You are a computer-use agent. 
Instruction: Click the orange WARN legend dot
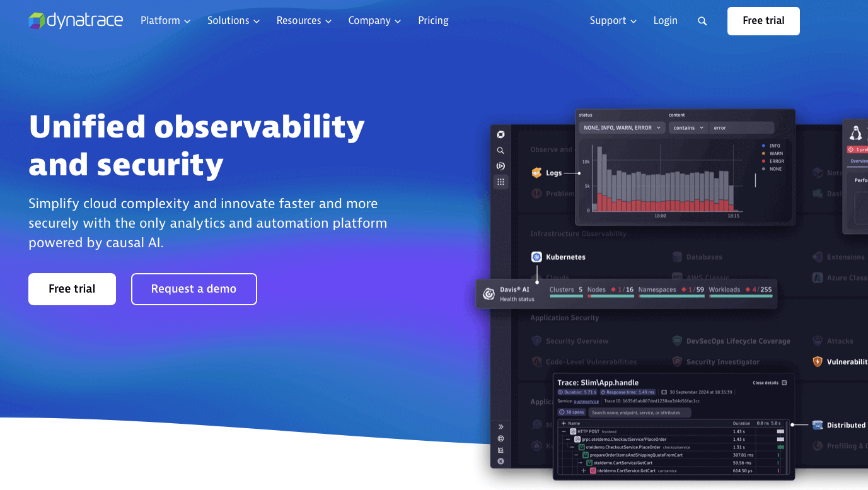(764, 153)
